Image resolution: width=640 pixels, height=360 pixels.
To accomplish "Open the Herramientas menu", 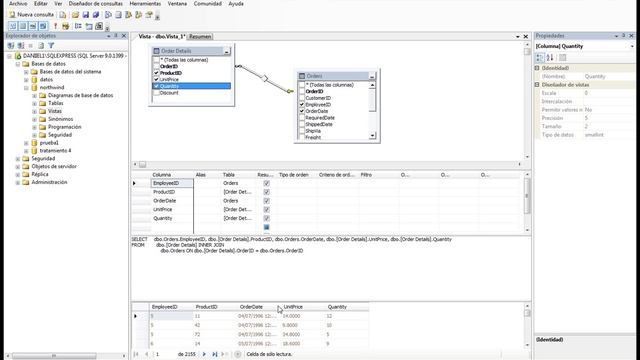I will 145,4.
